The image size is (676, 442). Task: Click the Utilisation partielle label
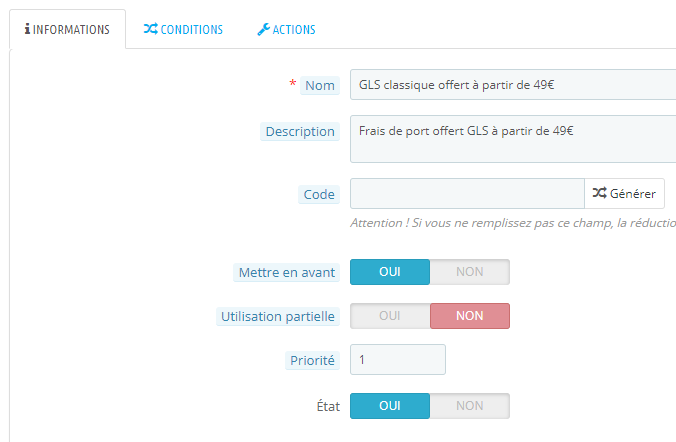[278, 317]
